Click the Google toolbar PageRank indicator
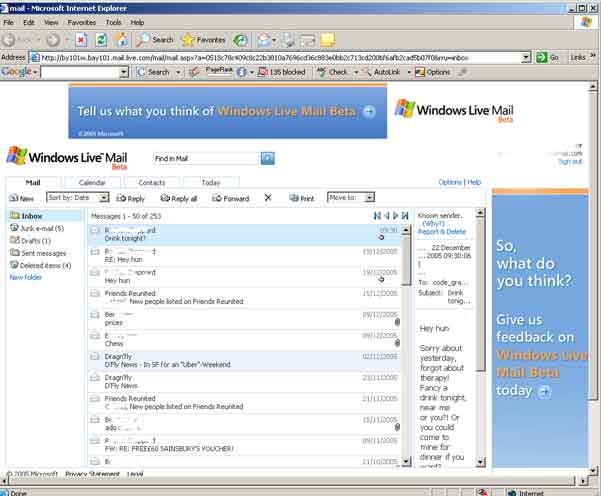The width and height of the screenshot is (601, 496). 219,71
